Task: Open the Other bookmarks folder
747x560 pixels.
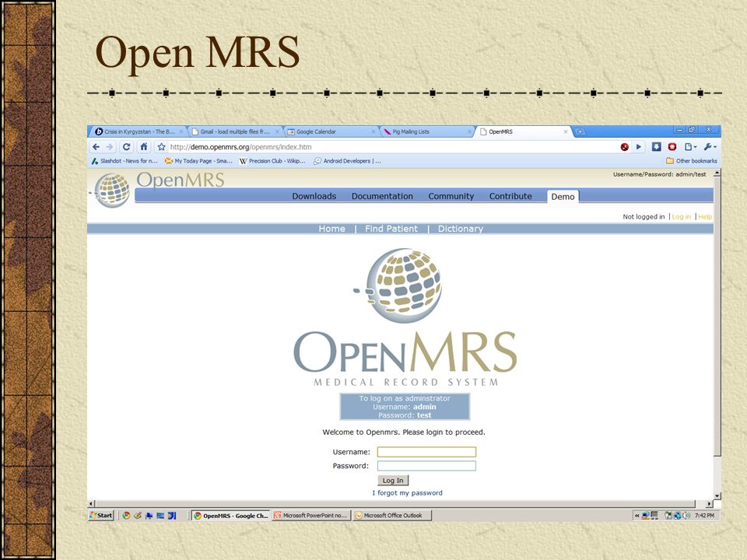Action: (691, 161)
